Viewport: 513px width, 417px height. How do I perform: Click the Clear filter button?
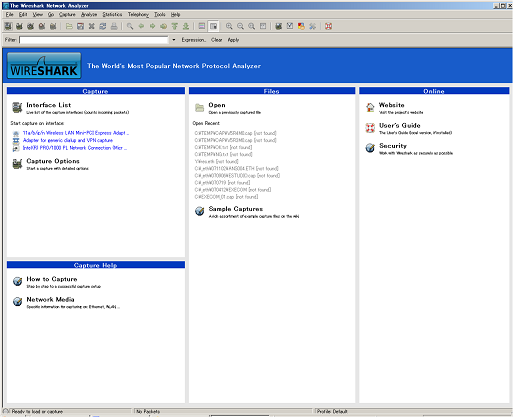point(217,40)
